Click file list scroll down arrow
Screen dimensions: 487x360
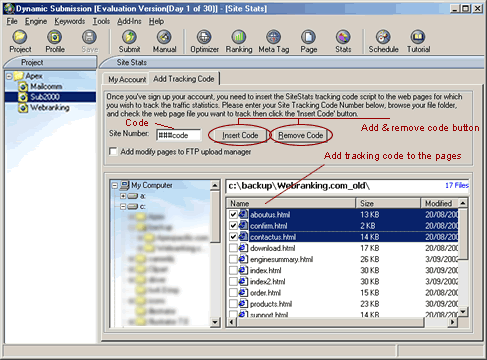(x=463, y=312)
